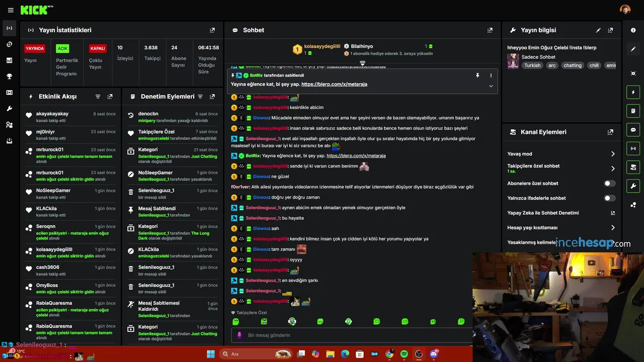The width and height of the screenshot is (644, 362).
Task: Pop out the Denetim Eylemleri panel
Action: point(212,97)
